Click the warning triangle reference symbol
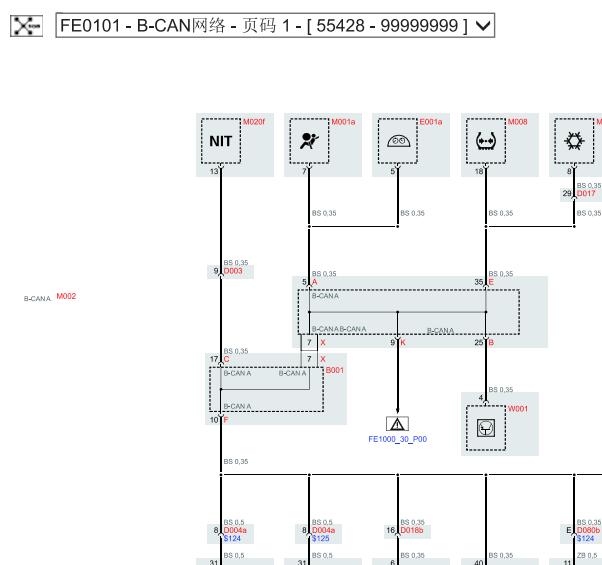The image size is (602, 565). (x=397, y=423)
